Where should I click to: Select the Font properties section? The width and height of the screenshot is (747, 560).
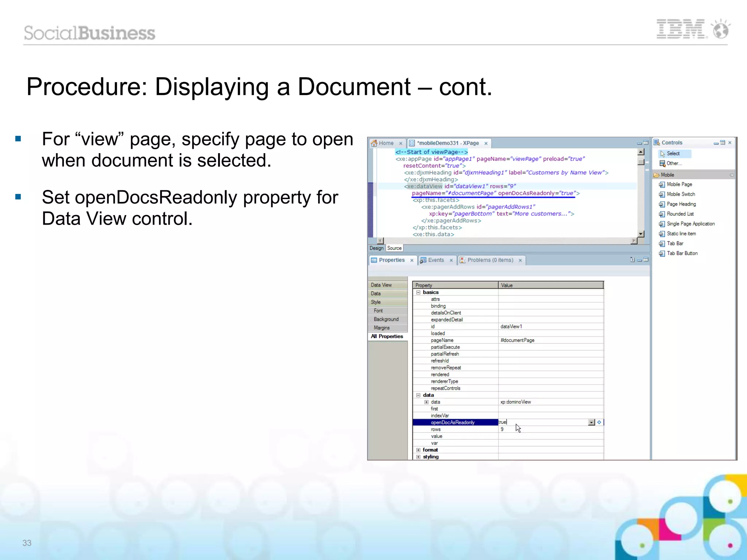click(387, 311)
